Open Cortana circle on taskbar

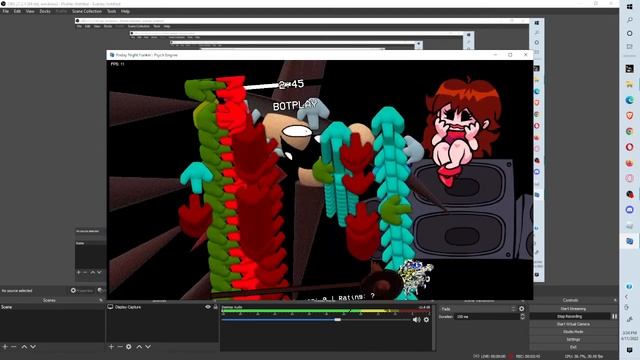click(x=629, y=33)
